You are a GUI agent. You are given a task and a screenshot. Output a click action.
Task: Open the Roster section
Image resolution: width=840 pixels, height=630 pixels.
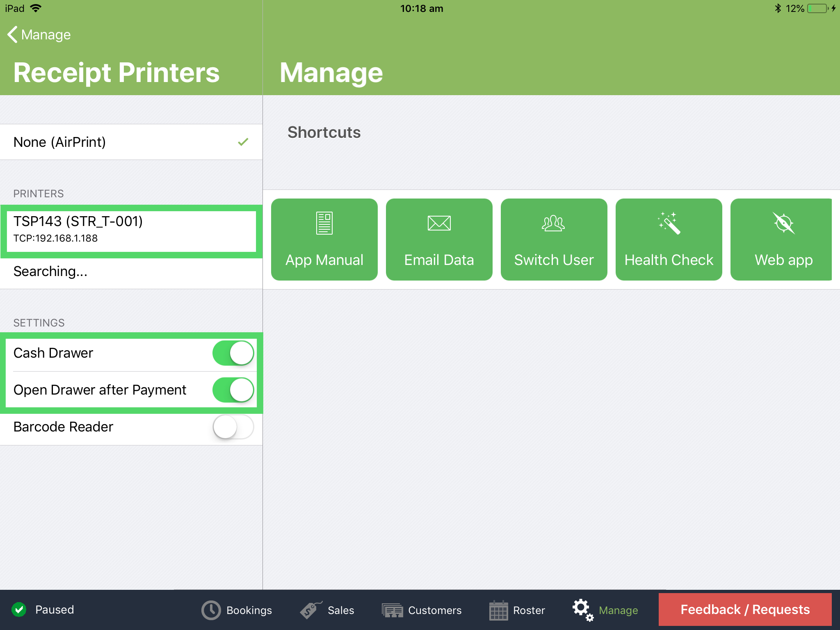(x=517, y=610)
